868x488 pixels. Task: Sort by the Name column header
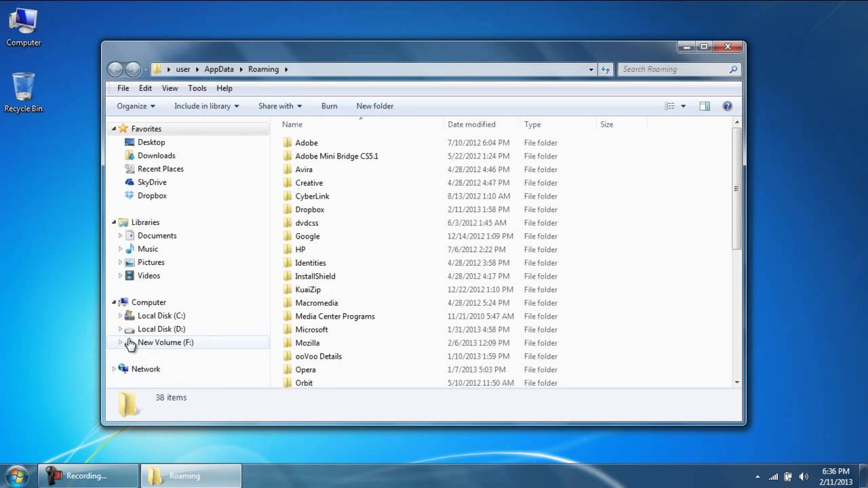click(361, 125)
